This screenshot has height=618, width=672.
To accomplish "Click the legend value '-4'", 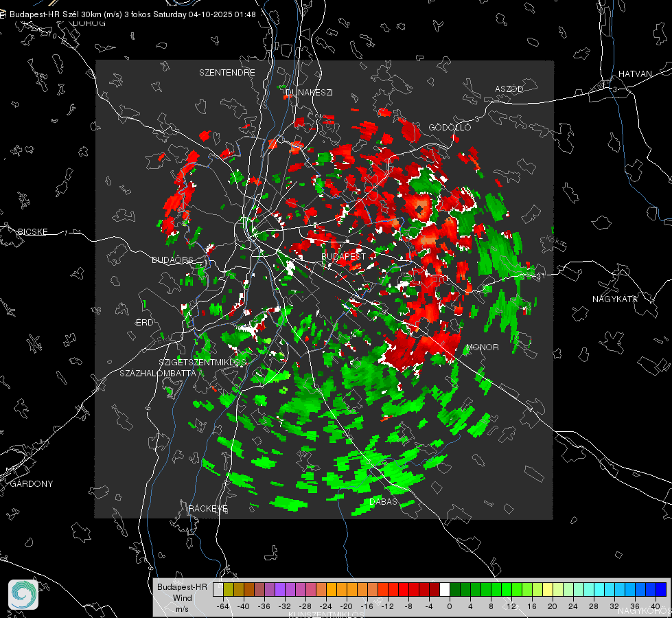I will coord(429,606).
